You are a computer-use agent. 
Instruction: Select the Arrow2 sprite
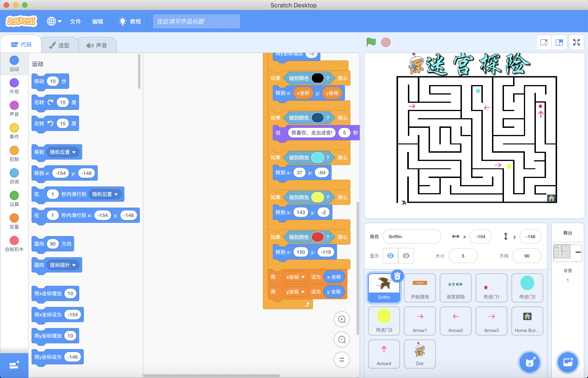[456, 321]
